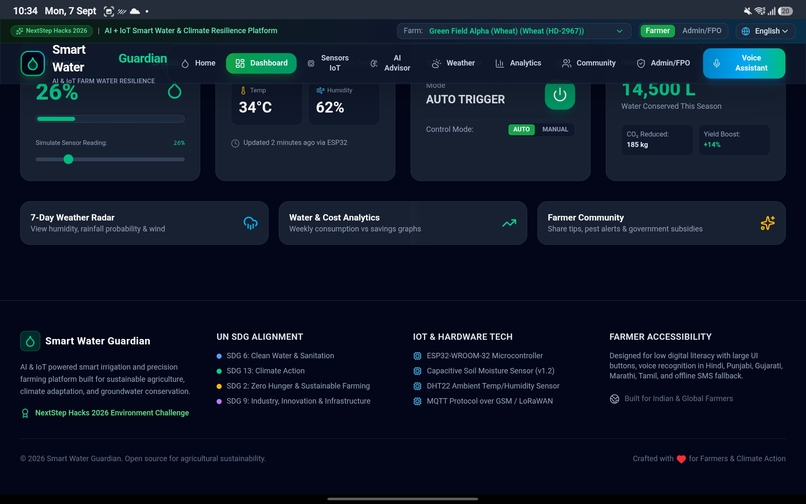Image resolution: width=806 pixels, height=504 pixels.
Task: Click the clock icon beside Updated 2 minutes ago
Action: coord(235,143)
